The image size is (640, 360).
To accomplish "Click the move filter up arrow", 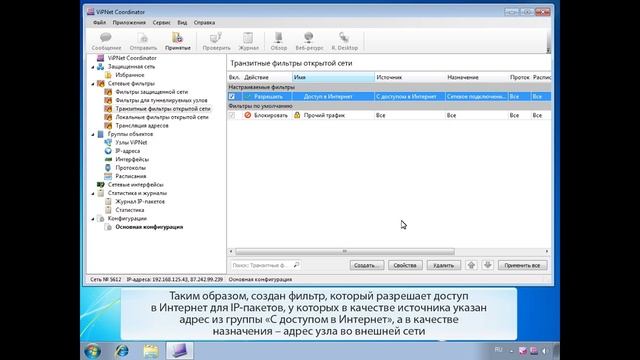I will 471,265.
